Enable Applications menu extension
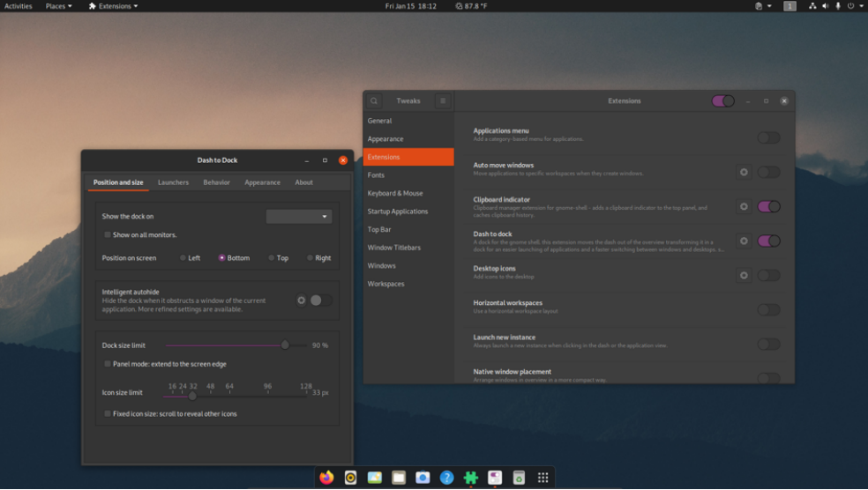The width and height of the screenshot is (868, 490). [x=769, y=137]
